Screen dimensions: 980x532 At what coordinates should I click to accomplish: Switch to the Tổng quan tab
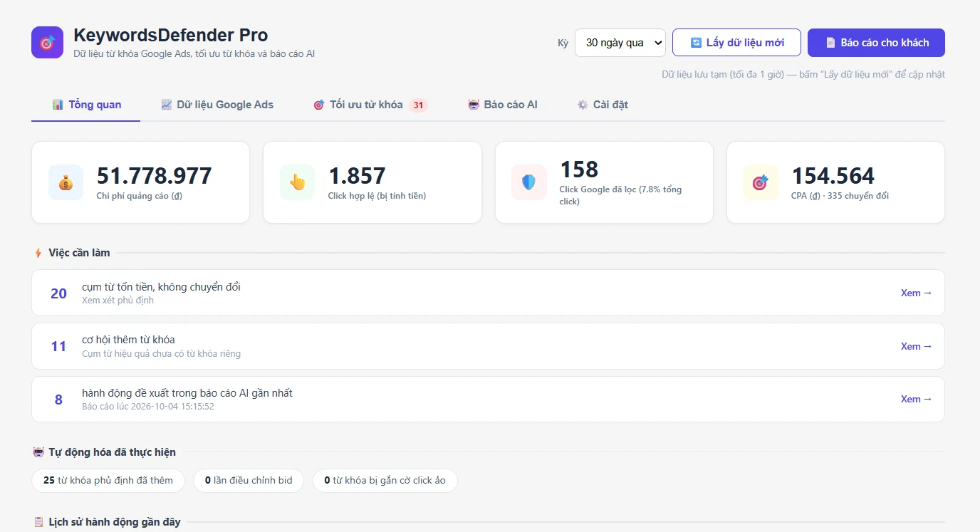tap(86, 105)
